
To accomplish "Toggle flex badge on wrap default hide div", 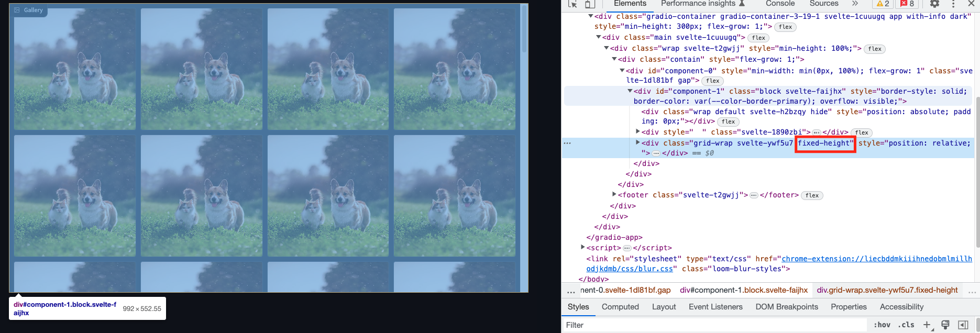I will point(728,121).
